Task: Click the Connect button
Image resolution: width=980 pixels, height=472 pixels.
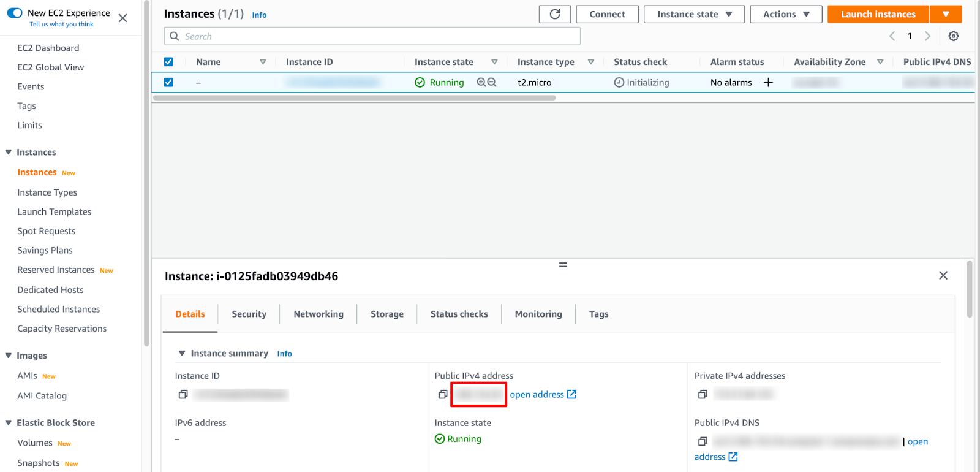Action: pos(608,14)
